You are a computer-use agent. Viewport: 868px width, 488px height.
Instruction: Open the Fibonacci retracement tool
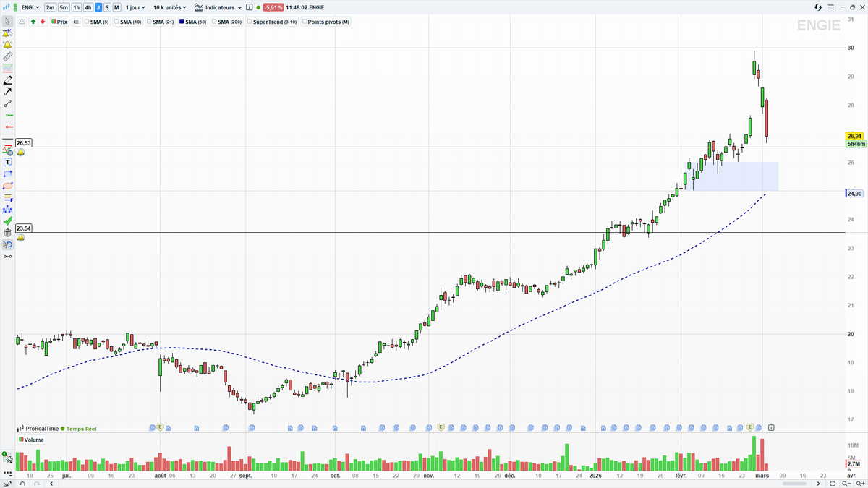tap(8, 197)
